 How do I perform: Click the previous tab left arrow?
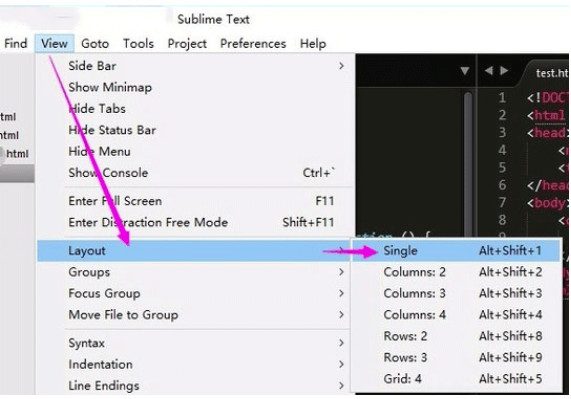click(489, 71)
